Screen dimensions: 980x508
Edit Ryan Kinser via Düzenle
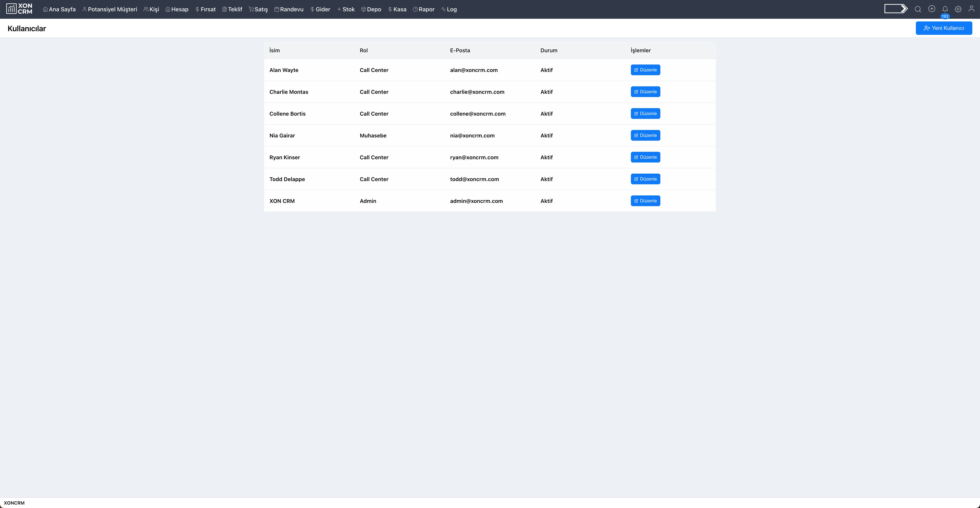click(x=645, y=157)
